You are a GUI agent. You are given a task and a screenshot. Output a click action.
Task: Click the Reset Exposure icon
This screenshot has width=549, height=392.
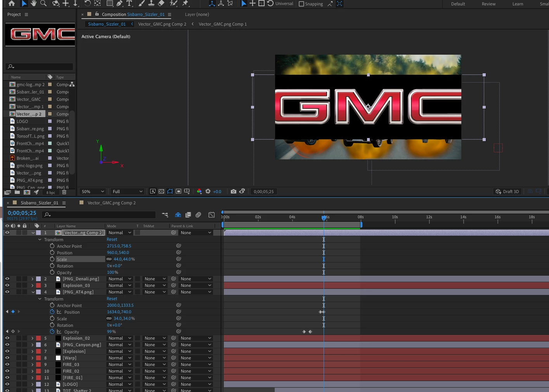click(x=208, y=192)
